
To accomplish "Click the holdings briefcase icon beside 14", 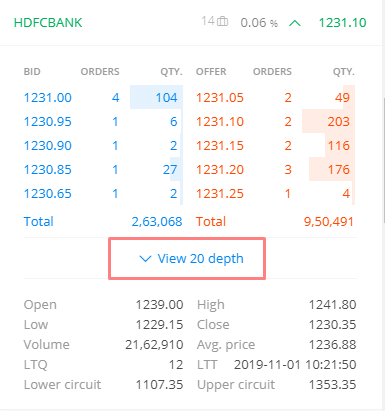I will (223, 22).
